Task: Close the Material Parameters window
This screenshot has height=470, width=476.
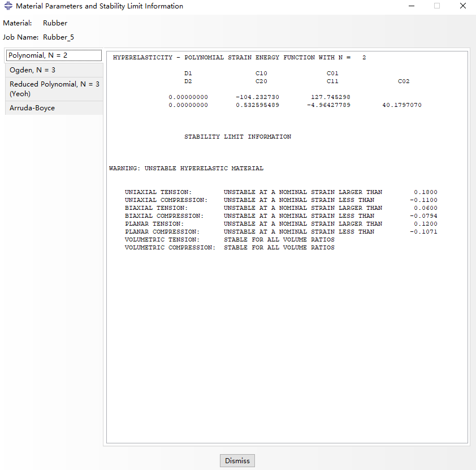Action: point(462,6)
